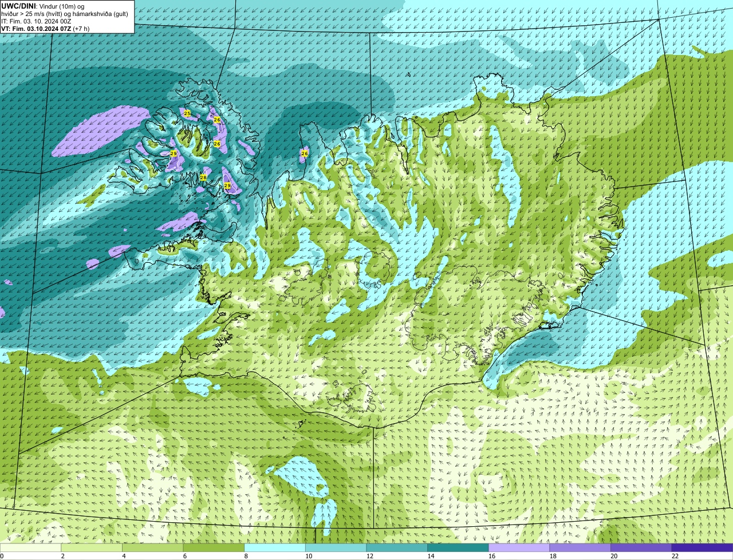Click the legend scale label "2"
Viewport: 733px width, 560px height.
click(62, 556)
